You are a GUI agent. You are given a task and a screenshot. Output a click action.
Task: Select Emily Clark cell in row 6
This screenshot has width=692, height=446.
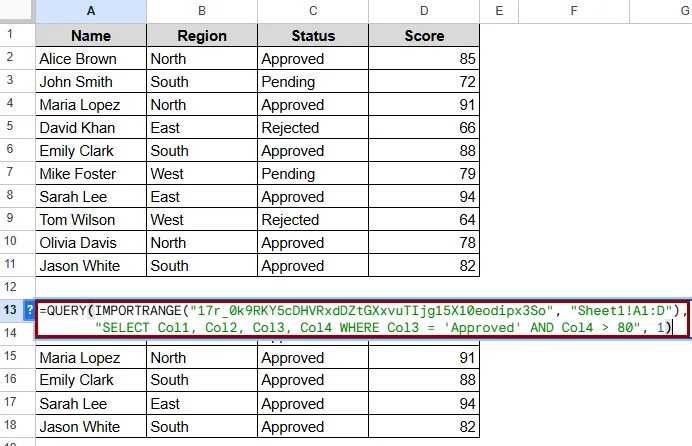(x=91, y=150)
